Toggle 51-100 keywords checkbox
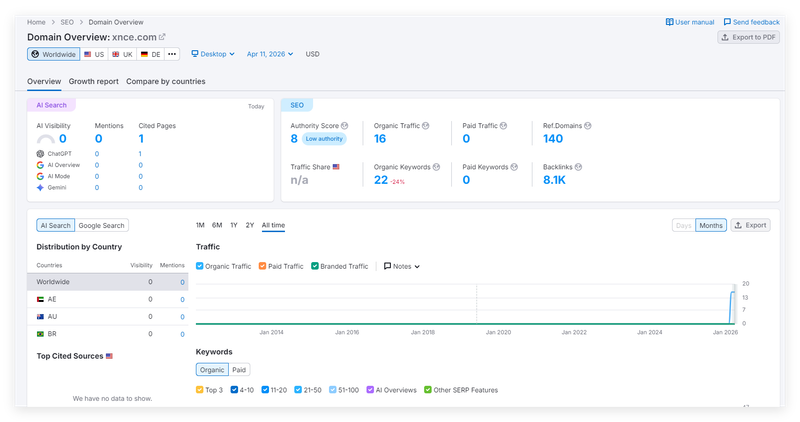This screenshot has width=800, height=422. pos(333,390)
